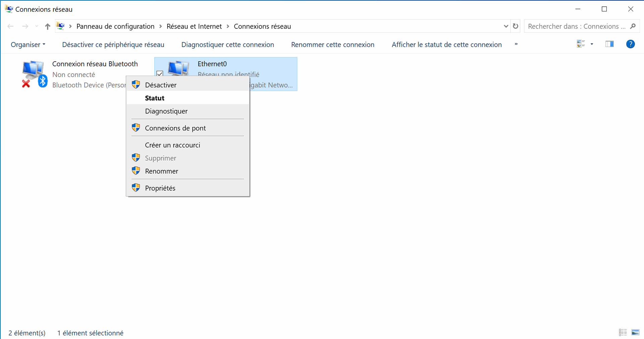Click Diagnostiquer cette connexion in toolbar
The image size is (644, 339).
click(x=227, y=45)
